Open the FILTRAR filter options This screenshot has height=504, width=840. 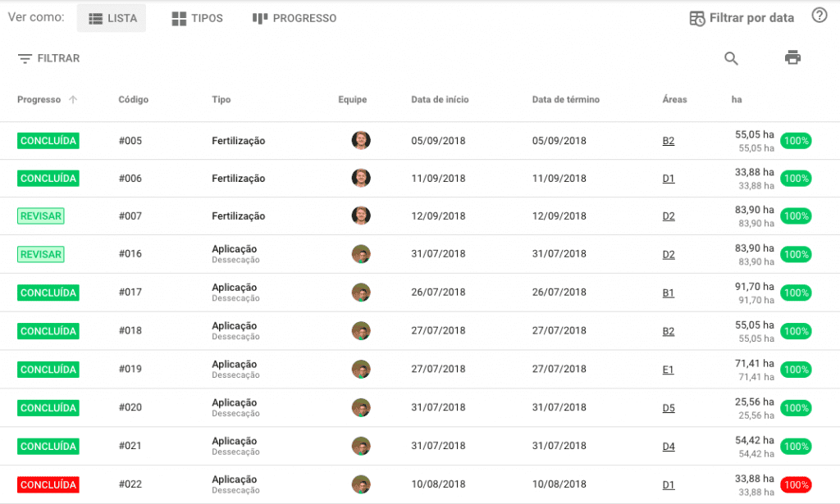[x=48, y=58]
